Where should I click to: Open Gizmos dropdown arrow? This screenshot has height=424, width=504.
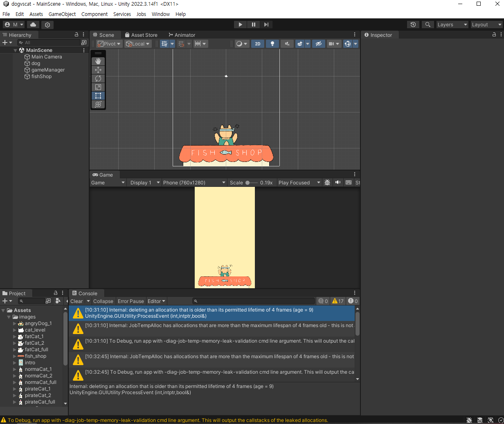[x=355, y=44]
